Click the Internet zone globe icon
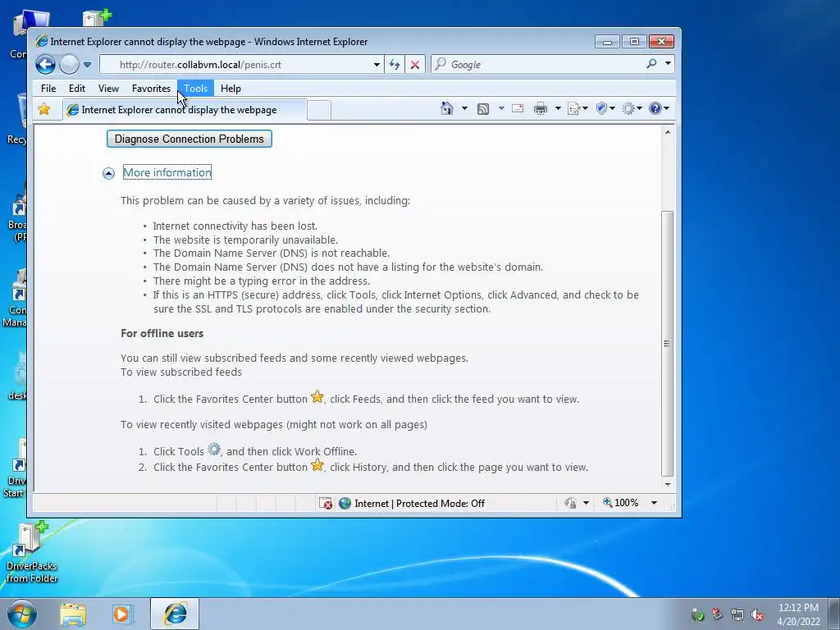Image resolution: width=840 pixels, height=630 pixels. 345,503
